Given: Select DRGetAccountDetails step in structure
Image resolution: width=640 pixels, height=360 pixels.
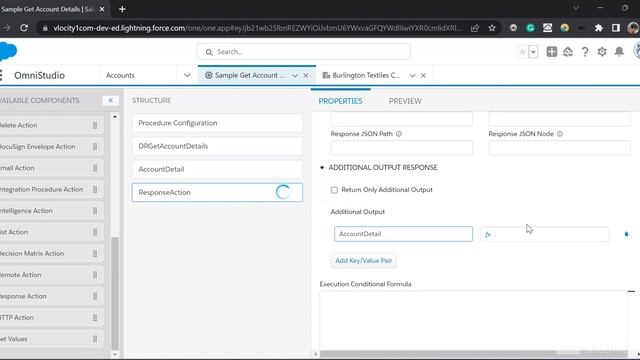Looking at the screenshot, I should point(217,146).
